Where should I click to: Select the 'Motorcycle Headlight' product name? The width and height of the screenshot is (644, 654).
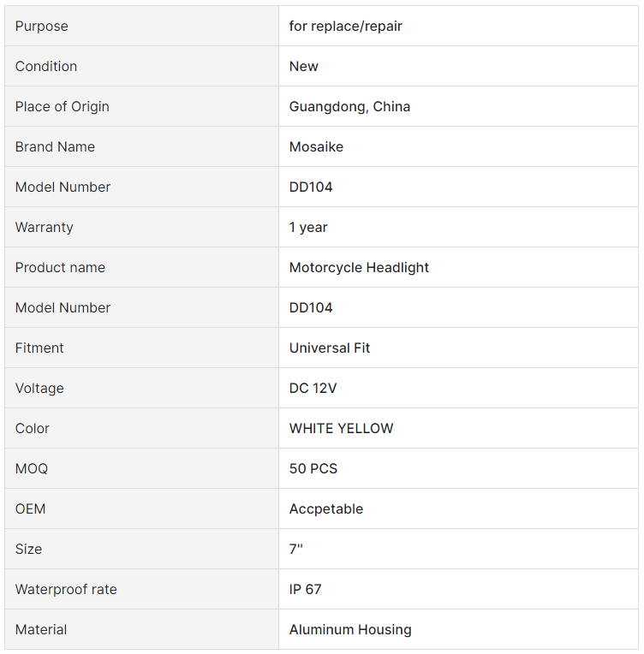pyautogui.click(x=359, y=267)
